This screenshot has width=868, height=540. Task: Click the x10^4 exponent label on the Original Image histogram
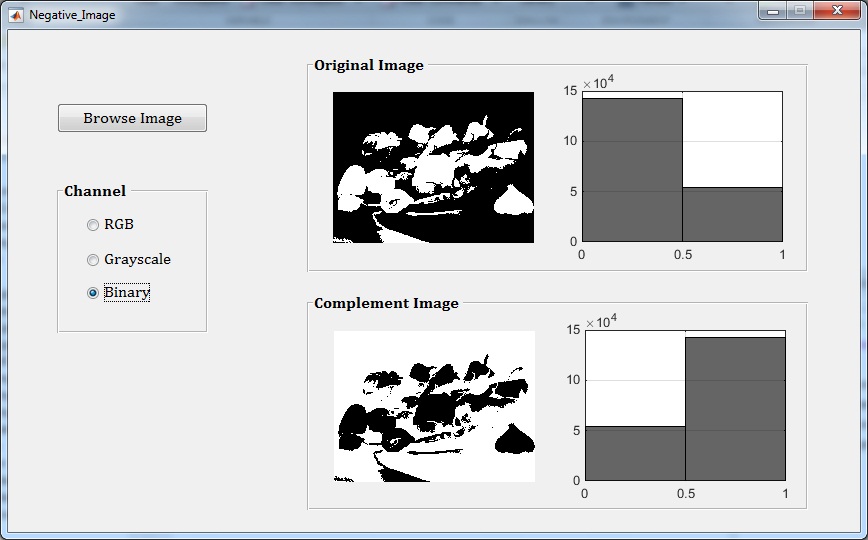(598, 82)
